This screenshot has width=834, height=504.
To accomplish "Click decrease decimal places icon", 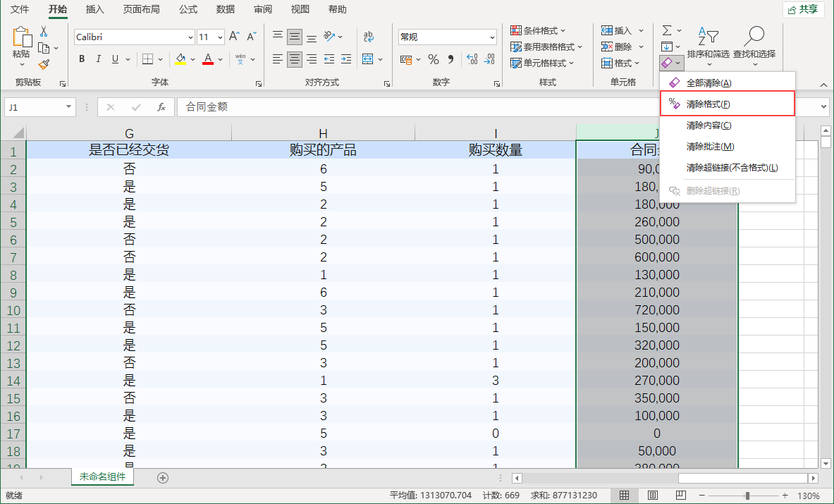I will point(489,59).
